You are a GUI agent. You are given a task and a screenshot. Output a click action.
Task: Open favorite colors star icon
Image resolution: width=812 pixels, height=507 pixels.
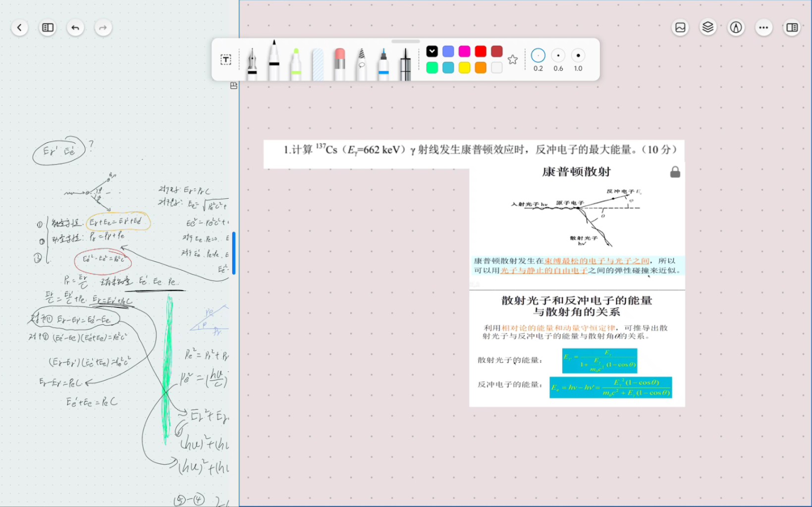coord(513,60)
